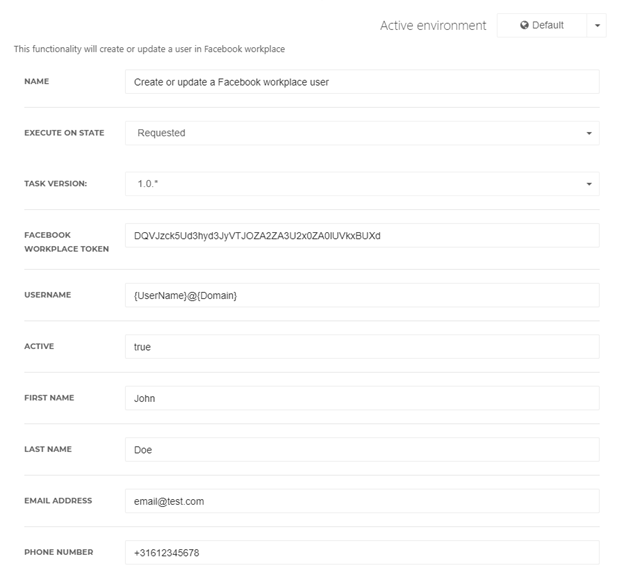The height and width of the screenshot is (575, 624).
Task: Click into the Facebook Workplace Token field
Action: pos(362,236)
